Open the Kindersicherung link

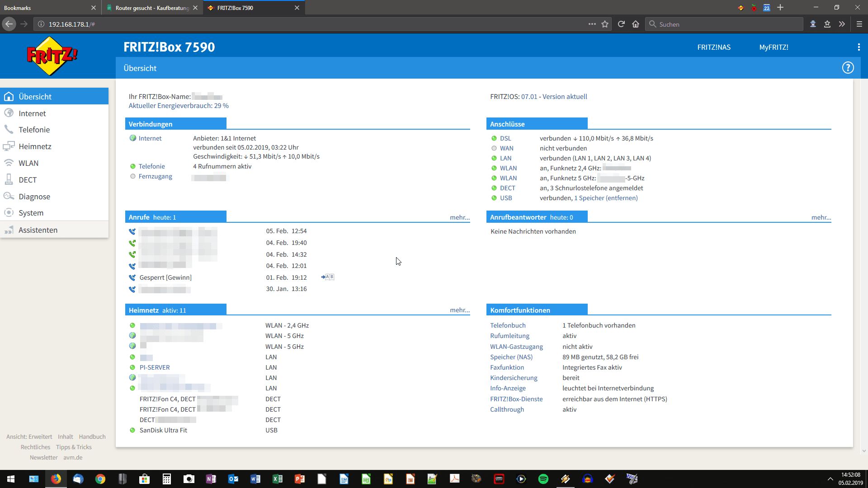[x=514, y=378]
